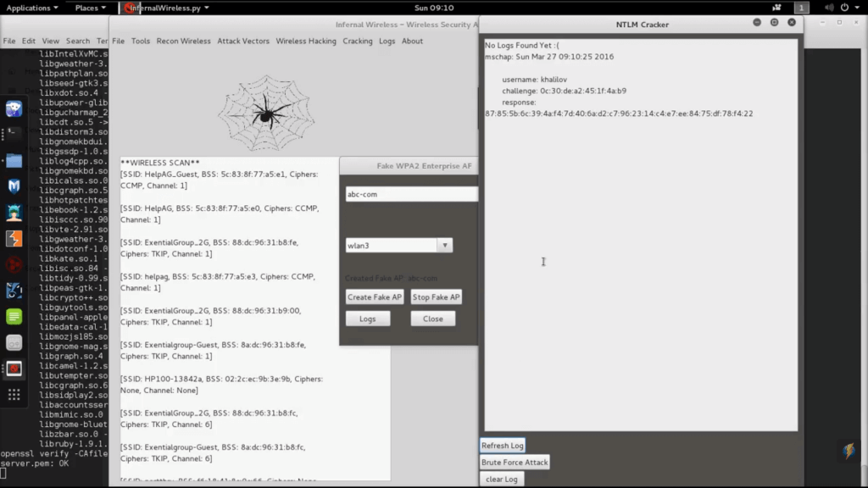
Task: Open the wlan3 interface dropdown
Action: click(x=443, y=246)
